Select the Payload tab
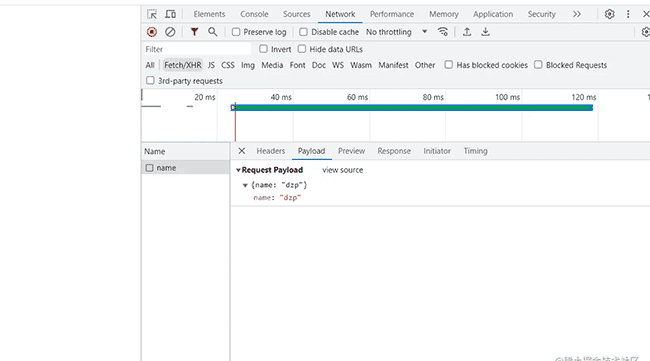Image resolution: width=650 pixels, height=361 pixels. click(x=311, y=151)
